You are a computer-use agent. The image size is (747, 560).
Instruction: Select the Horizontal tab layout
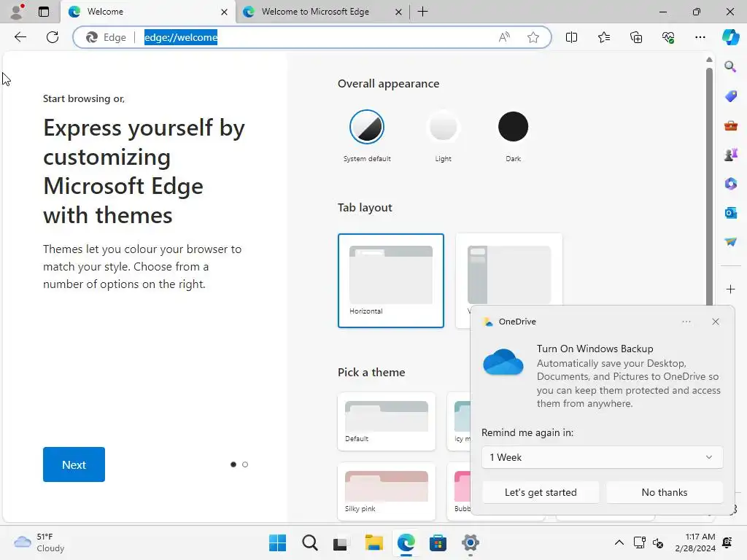click(x=391, y=281)
